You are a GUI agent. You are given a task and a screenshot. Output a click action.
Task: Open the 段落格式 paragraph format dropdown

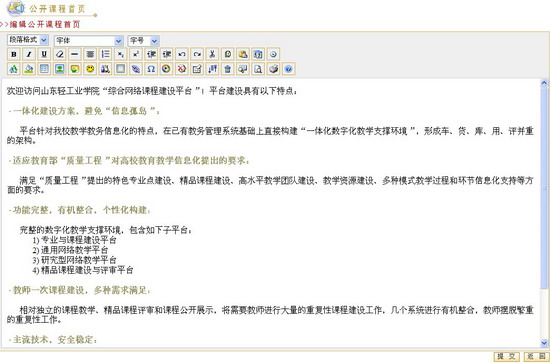(x=28, y=40)
